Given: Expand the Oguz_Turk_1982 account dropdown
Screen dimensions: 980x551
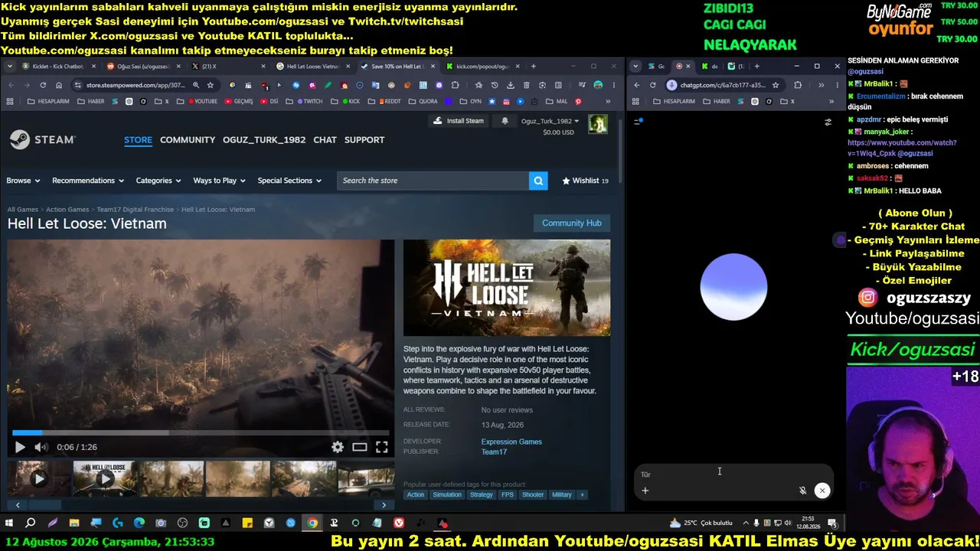Looking at the screenshot, I should 550,121.
